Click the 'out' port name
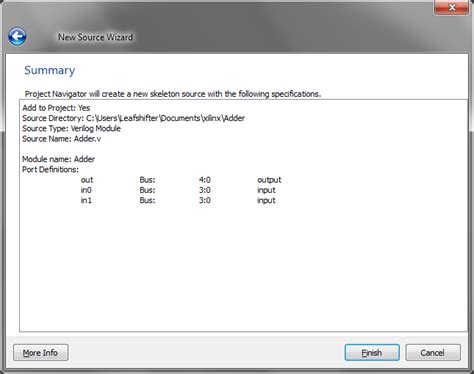This screenshot has height=374, width=474. click(87, 180)
